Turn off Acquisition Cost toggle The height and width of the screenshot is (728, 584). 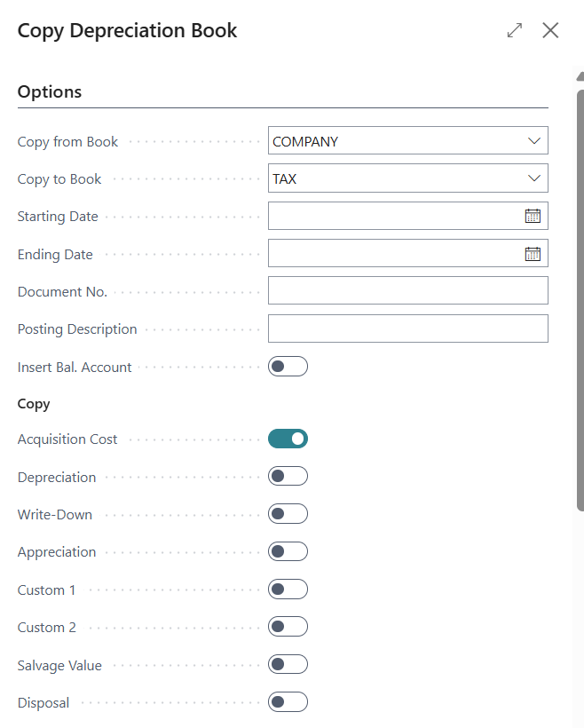pyautogui.click(x=288, y=439)
